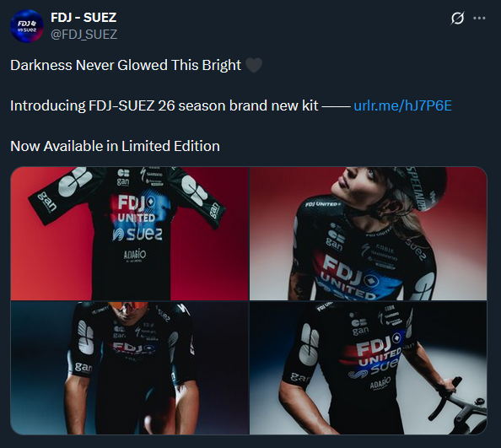Open the flat-lay jersey photo on red background
The height and width of the screenshot is (448, 501).
129,234
